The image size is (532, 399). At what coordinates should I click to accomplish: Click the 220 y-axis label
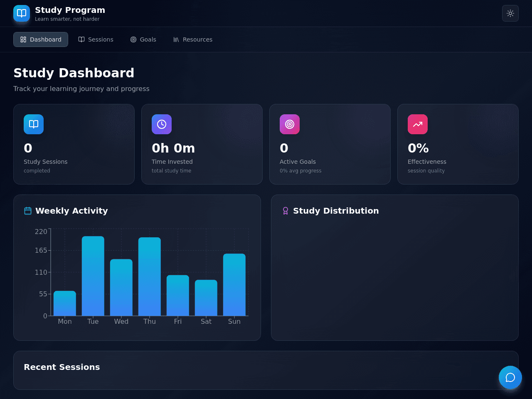[x=41, y=232]
